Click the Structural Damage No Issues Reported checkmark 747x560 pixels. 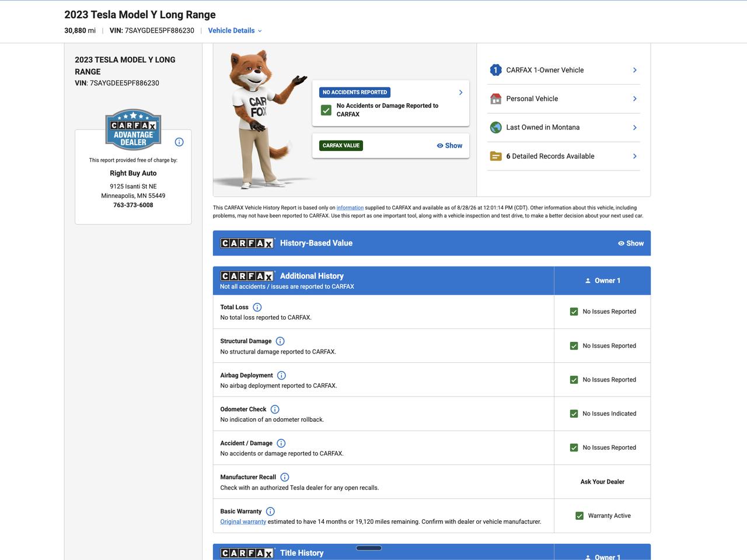[574, 346]
